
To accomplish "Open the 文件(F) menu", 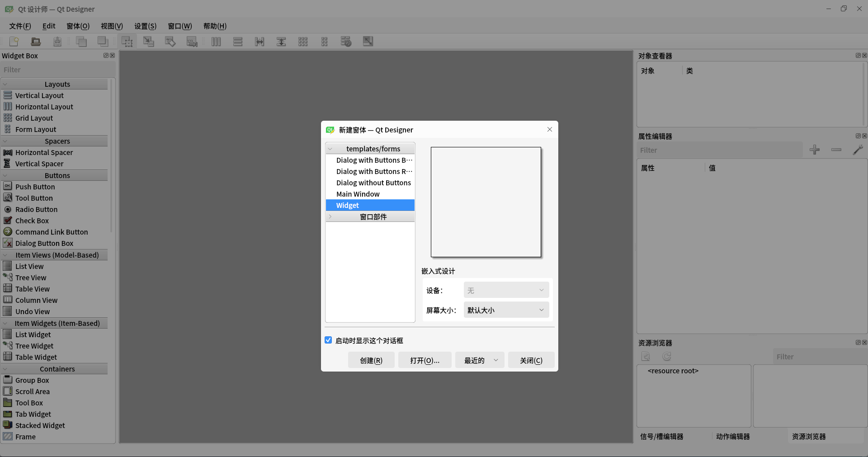I will (x=19, y=26).
